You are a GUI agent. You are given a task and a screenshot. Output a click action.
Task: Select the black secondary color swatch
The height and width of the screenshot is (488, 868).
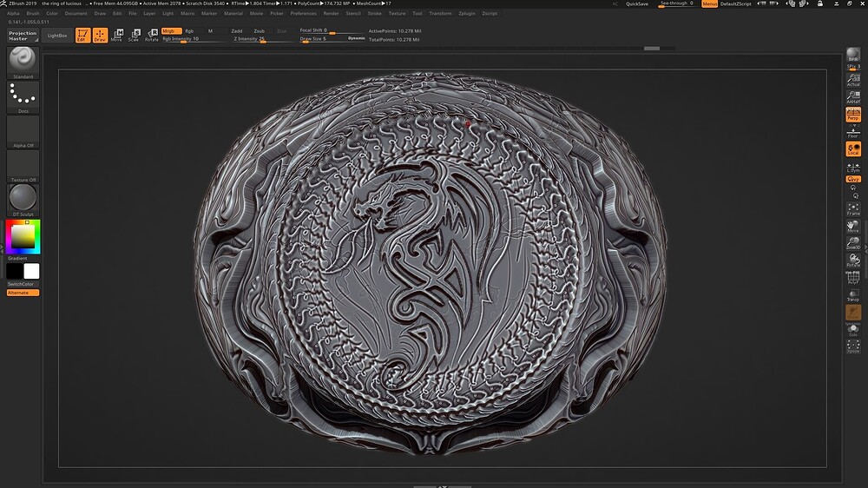tap(15, 271)
